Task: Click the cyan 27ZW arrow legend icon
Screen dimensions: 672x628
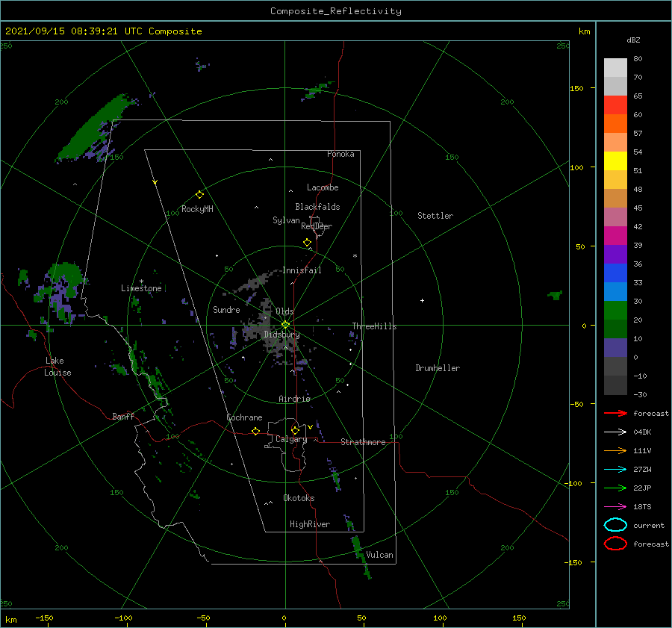Action: click(615, 470)
